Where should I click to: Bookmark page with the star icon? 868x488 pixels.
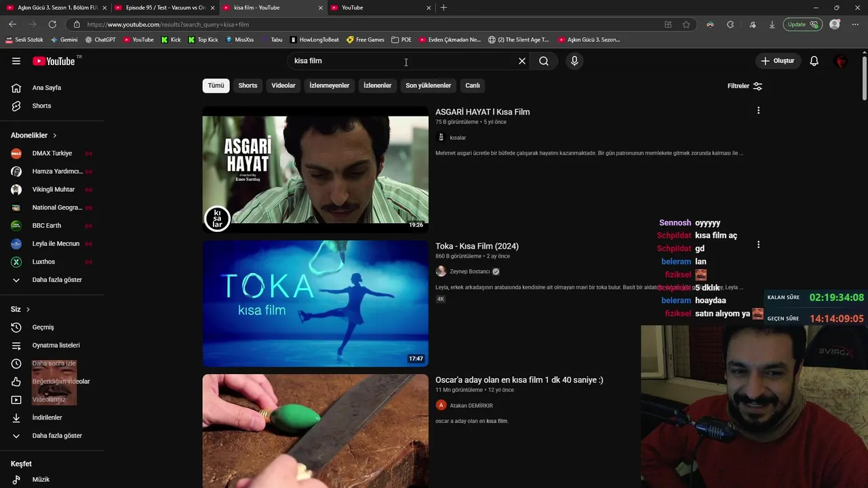point(686,24)
